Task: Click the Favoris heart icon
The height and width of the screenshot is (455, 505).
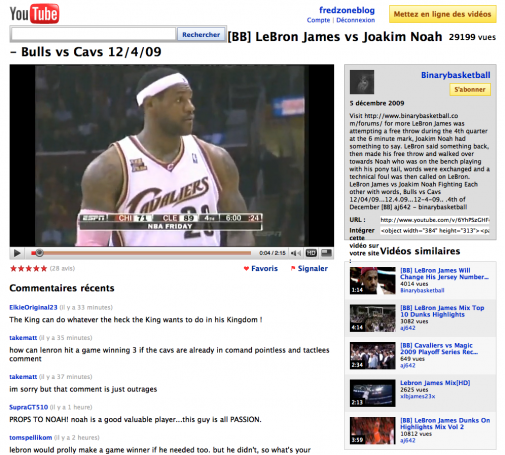Action: tap(246, 269)
